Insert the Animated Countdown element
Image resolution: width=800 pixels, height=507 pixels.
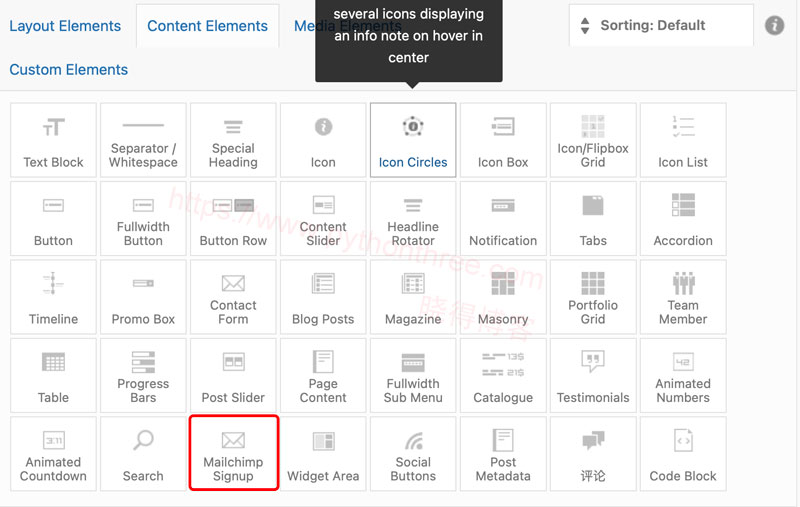click(53, 454)
